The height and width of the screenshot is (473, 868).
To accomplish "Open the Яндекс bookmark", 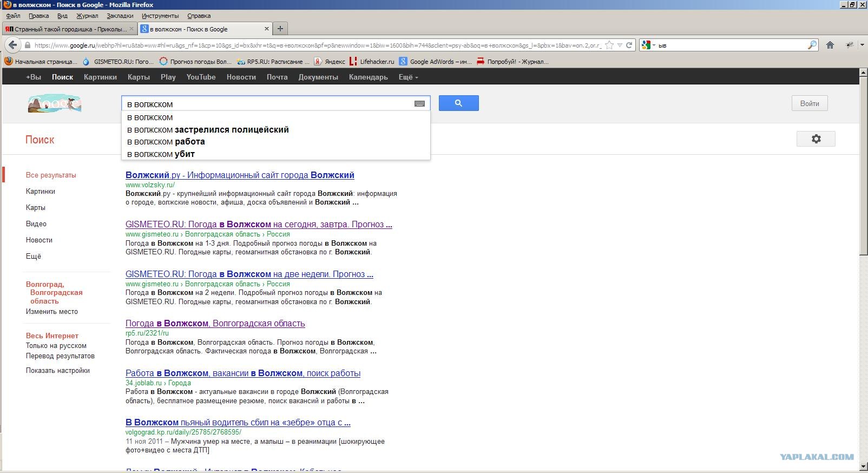I will (x=330, y=62).
